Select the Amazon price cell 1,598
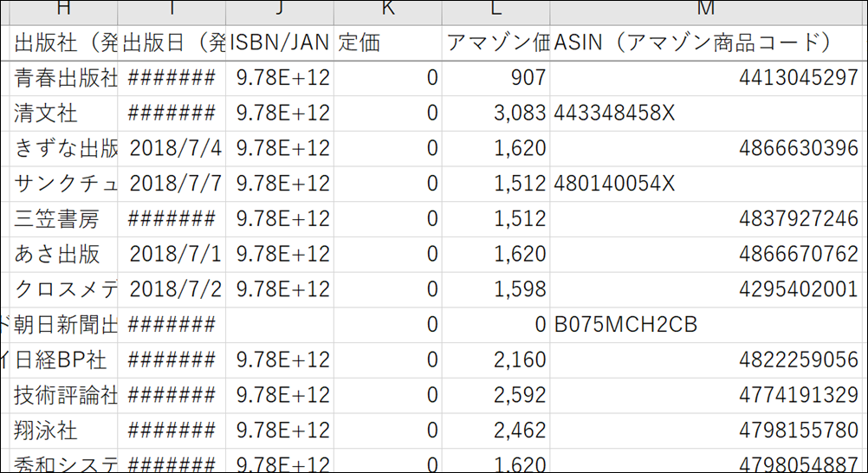 click(496, 289)
